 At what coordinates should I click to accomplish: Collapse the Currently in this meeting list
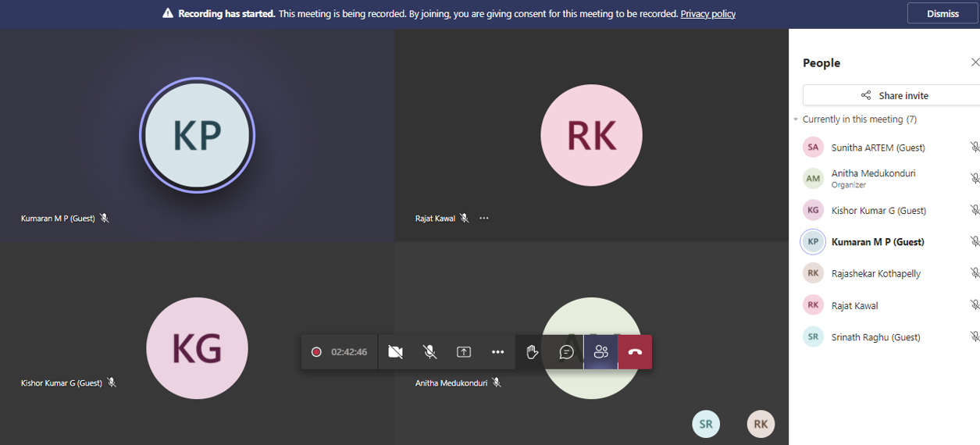796,119
